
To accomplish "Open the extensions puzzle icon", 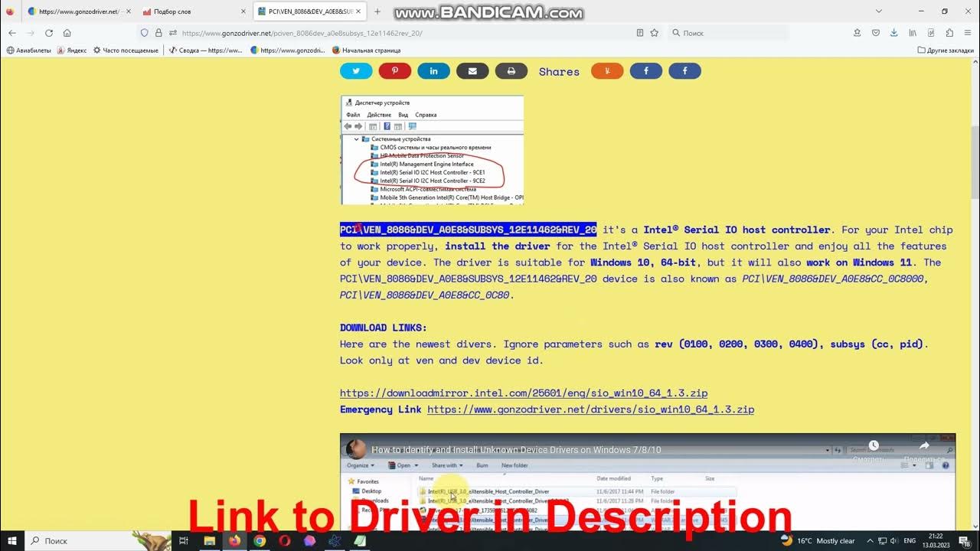I will coord(949,33).
